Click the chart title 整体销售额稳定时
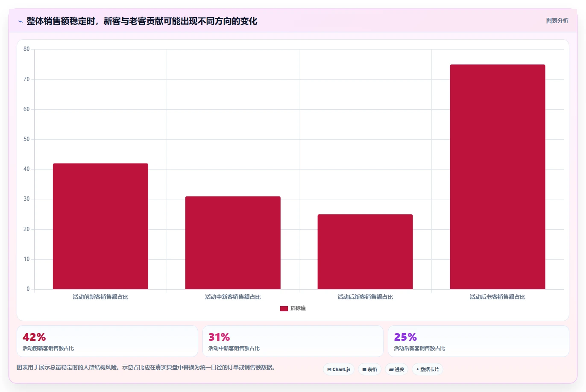Screen dimensions: 586x392 (x=142, y=21)
